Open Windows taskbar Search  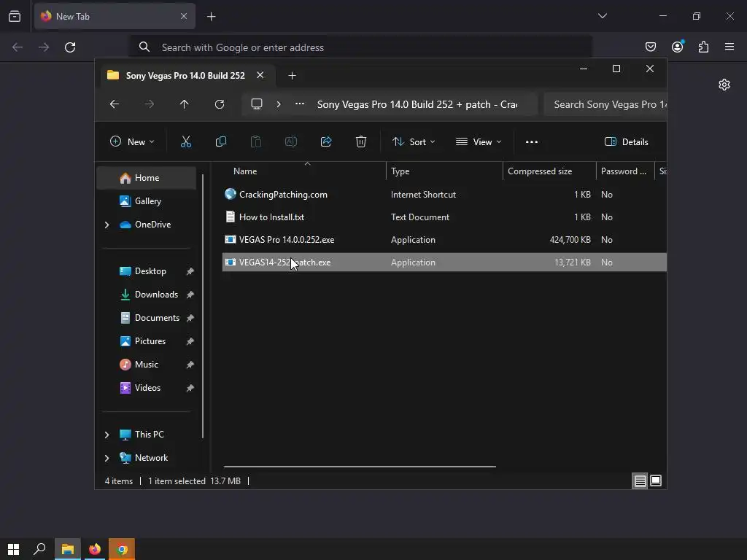tap(39, 549)
